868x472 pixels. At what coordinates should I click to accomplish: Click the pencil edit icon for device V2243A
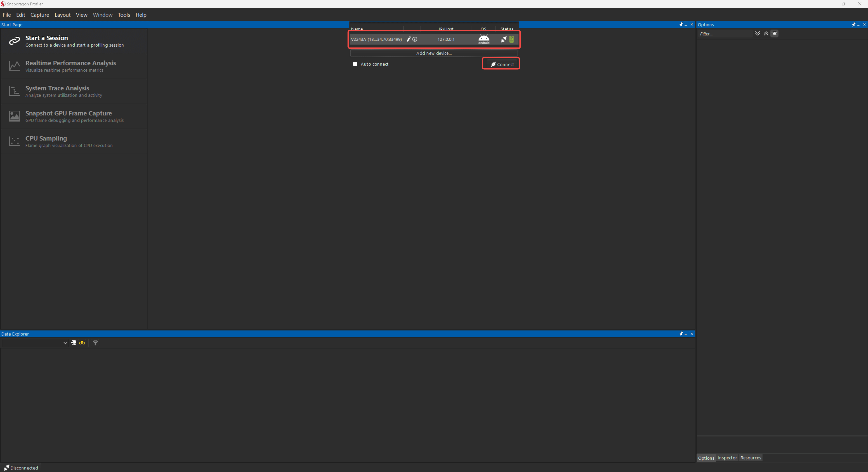408,39
